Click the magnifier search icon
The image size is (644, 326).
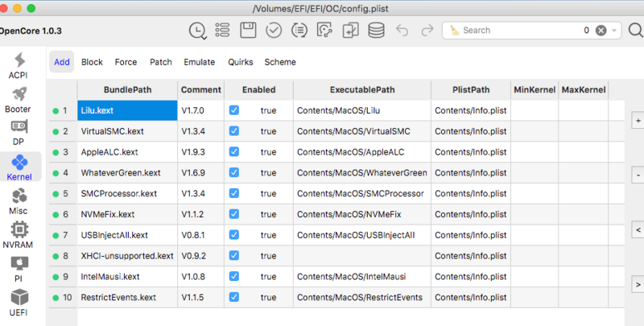636,31
